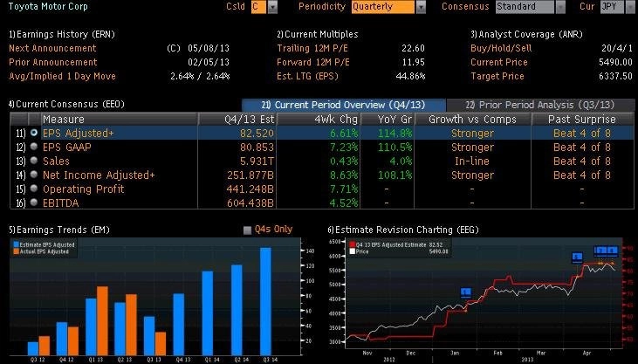The image size is (638, 364).
Task: Open the Periodicity Quarterly dropdown arrow
Action: [422, 7]
